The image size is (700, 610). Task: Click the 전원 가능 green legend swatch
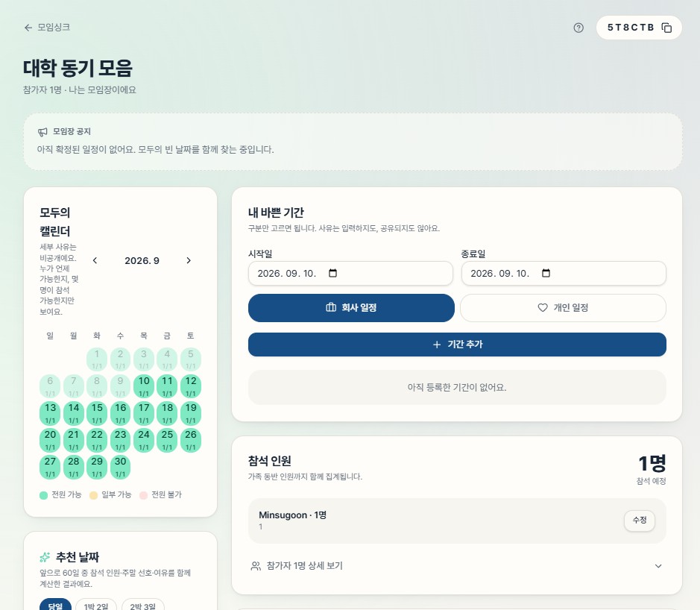click(x=43, y=495)
